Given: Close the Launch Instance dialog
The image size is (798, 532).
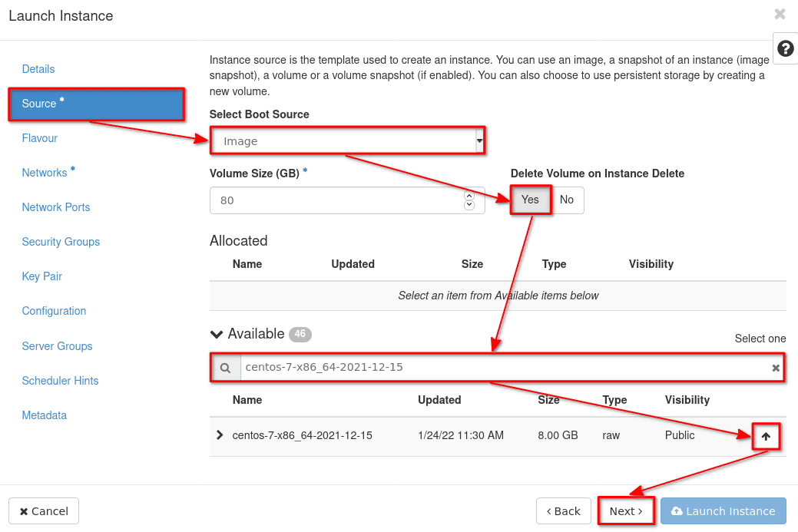Looking at the screenshot, I should coord(780,14).
